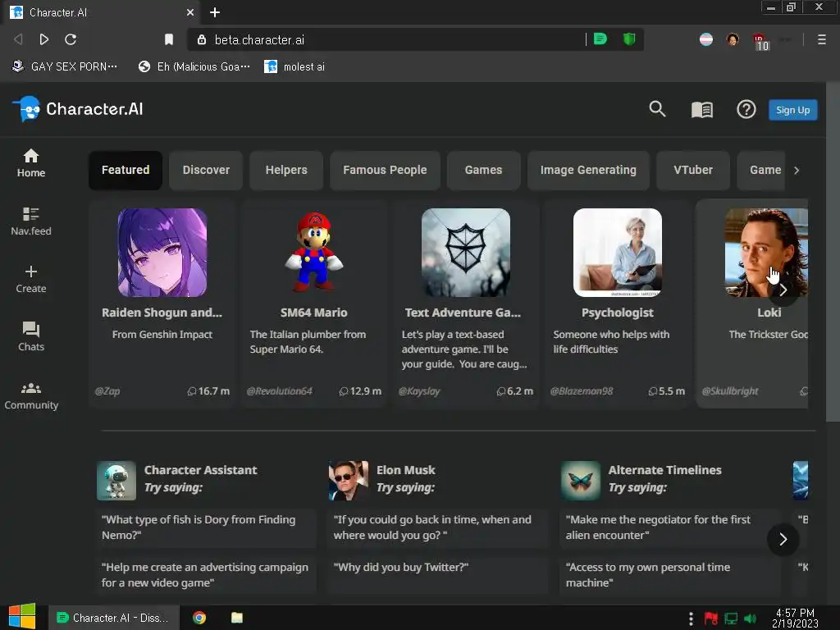Click the lock icon in the address bar
The image size is (840, 630).
[x=202, y=39]
